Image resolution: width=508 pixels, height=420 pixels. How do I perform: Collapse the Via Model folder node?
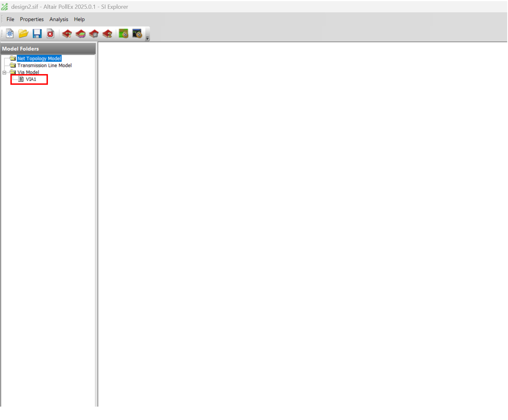(4, 72)
